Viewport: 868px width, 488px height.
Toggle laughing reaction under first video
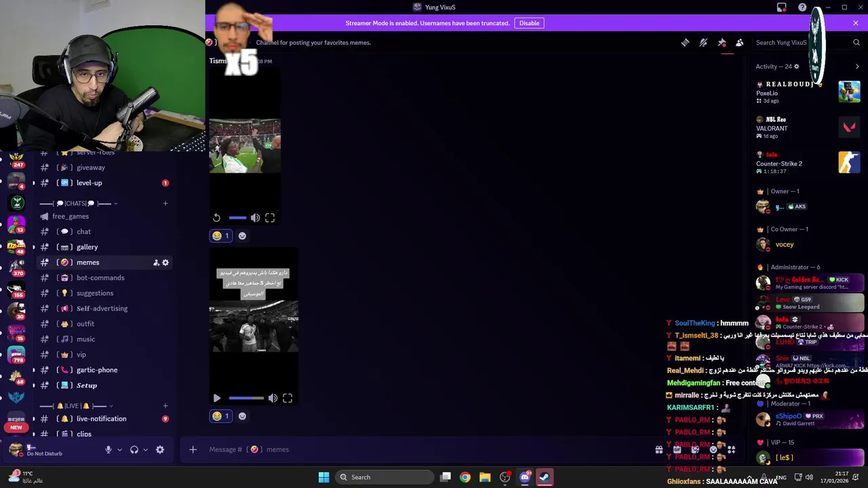(x=221, y=236)
